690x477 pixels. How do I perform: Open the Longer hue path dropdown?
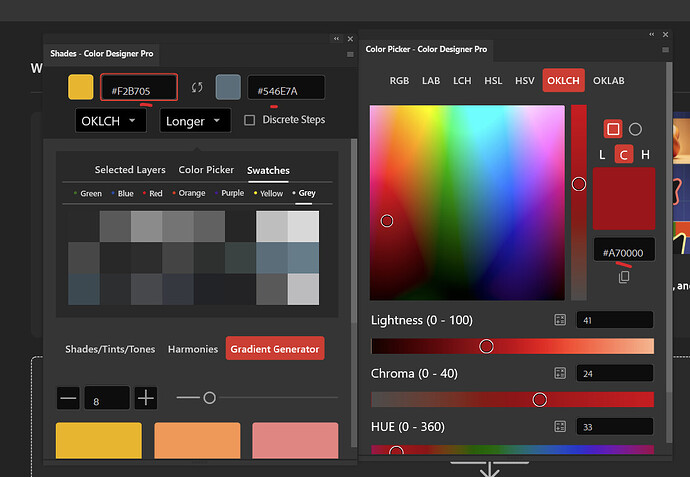(x=195, y=121)
